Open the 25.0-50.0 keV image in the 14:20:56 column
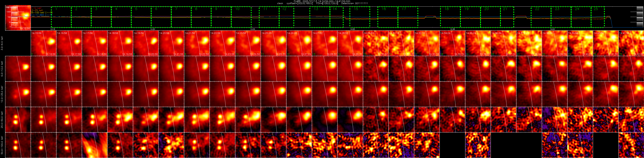644x158 pixels. (171, 120)
